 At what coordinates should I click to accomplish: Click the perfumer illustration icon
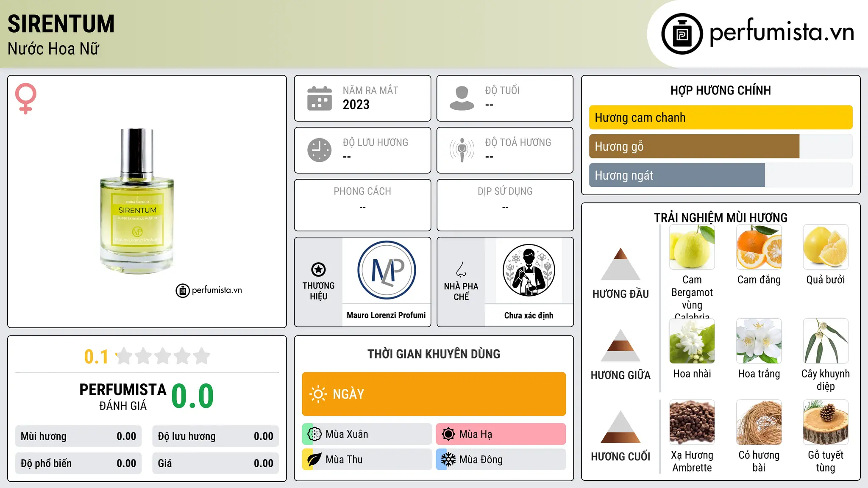pyautogui.click(x=529, y=270)
